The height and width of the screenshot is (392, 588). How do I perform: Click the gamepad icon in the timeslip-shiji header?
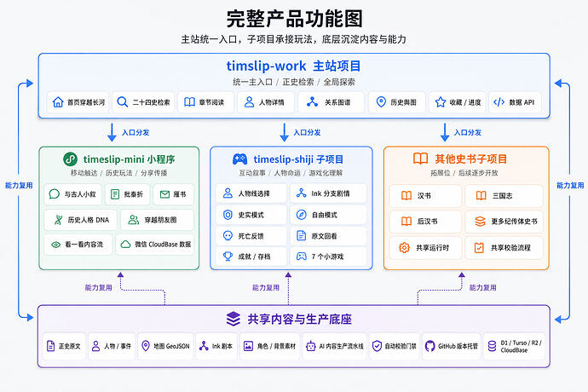(239, 159)
